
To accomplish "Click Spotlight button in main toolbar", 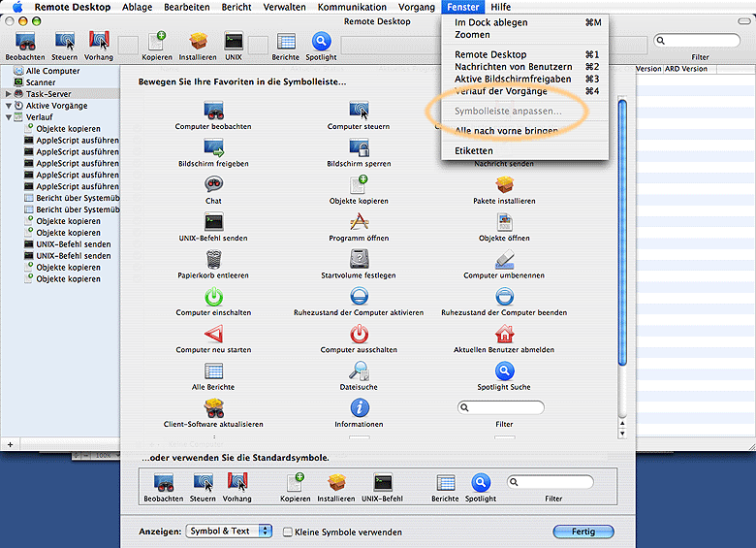I will click(321, 43).
